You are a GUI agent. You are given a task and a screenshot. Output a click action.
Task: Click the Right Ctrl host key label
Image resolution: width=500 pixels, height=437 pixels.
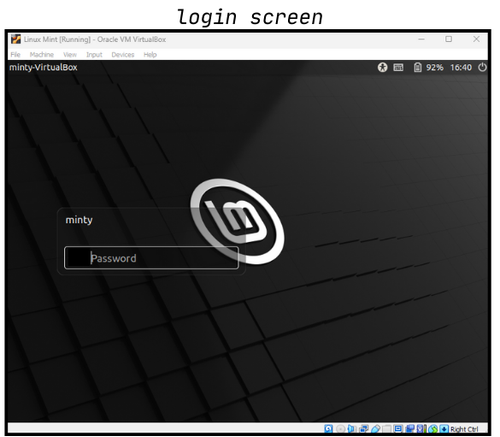(x=464, y=429)
